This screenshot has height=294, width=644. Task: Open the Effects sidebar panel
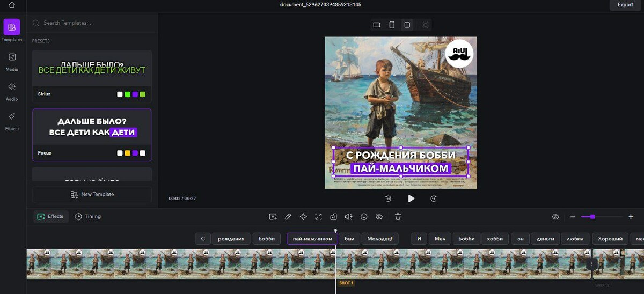(x=12, y=120)
